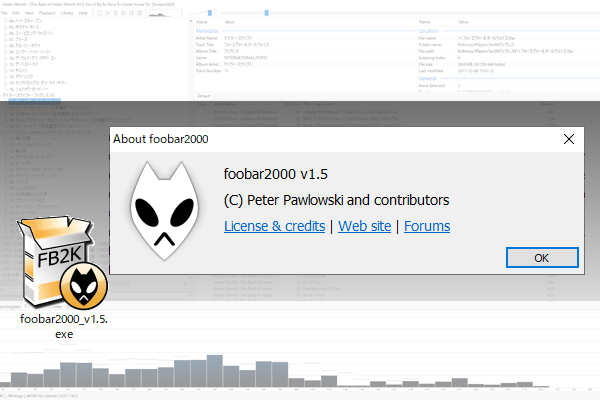Select tree row starting with 14.
The image size is (600, 400).
click(21, 77)
